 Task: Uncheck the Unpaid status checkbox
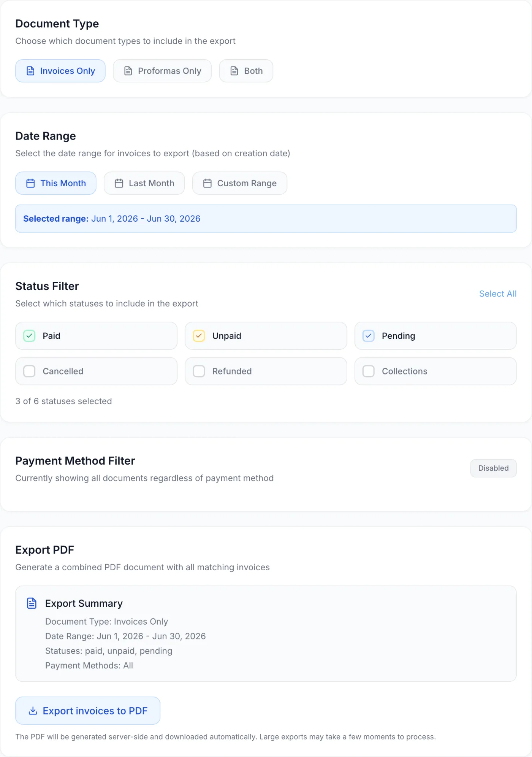[x=199, y=336]
